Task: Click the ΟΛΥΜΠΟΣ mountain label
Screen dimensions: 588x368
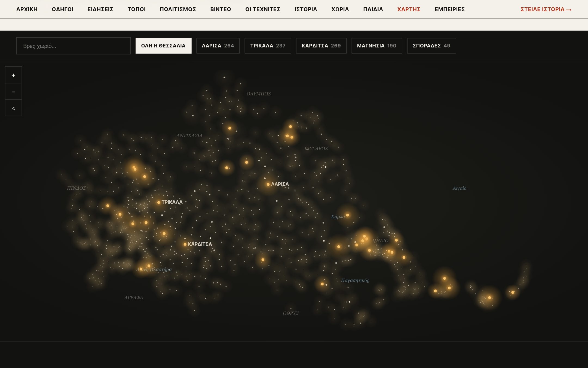Action: coord(259,94)
